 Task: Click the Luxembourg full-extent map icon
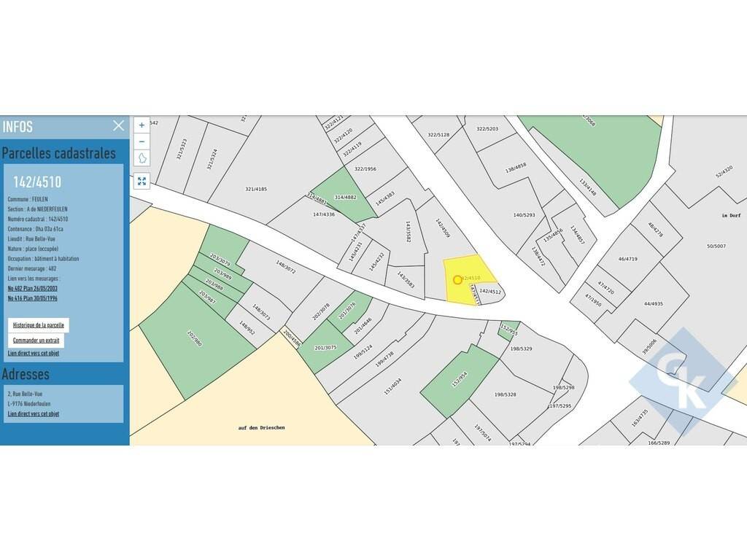coord(142,158)
